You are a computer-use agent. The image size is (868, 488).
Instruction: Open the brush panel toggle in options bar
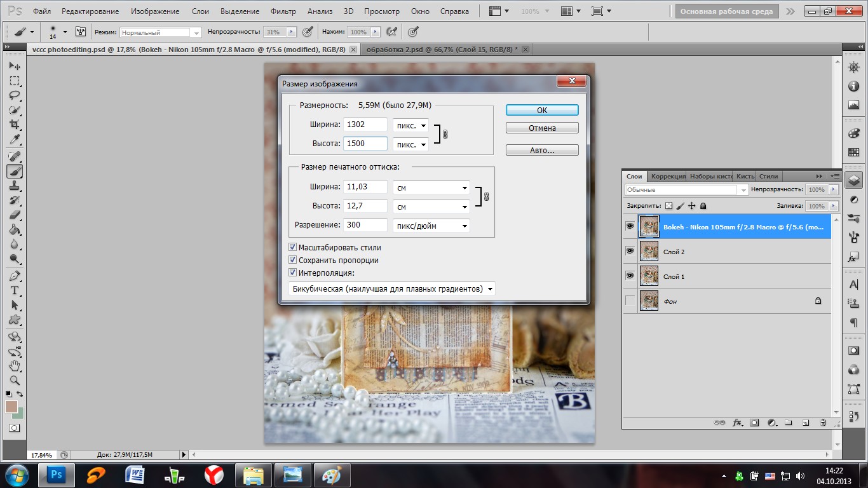(81, 32)
